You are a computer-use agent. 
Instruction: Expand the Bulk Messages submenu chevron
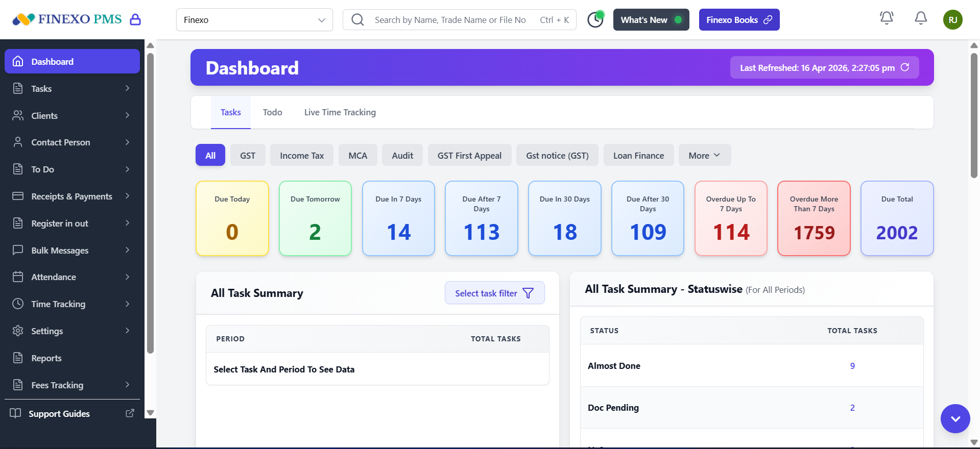[x=127, y=250]
